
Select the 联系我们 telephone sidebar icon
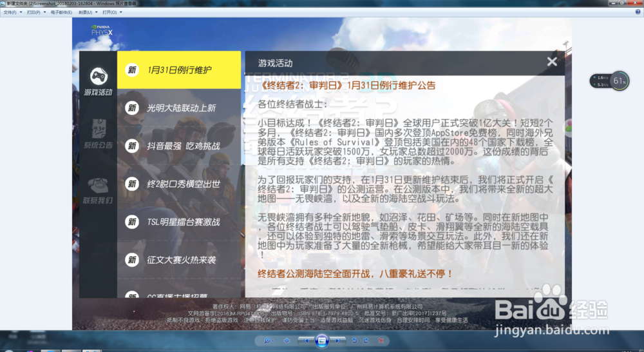click(98, 191)
